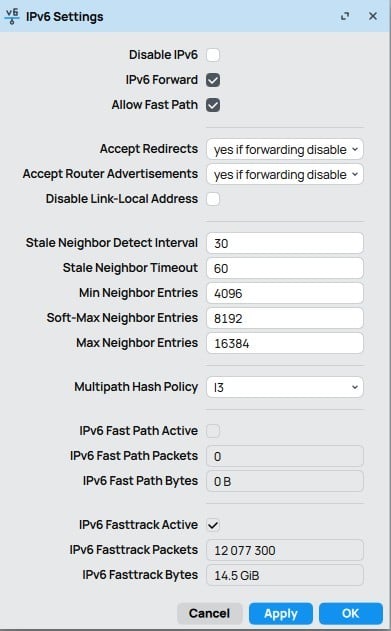Focus the Stale Neighbor Timeout field
This screenshot has height=631, width=391.
coord(285,268)
